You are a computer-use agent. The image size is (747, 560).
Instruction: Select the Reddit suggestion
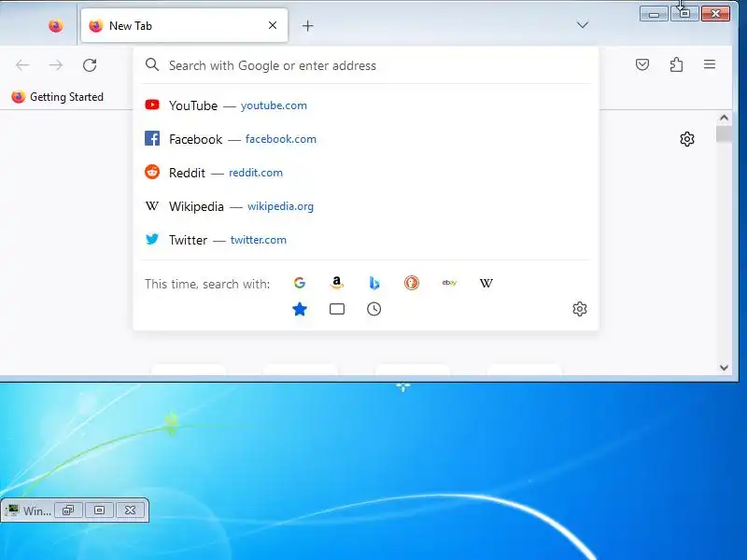point(366,173)
